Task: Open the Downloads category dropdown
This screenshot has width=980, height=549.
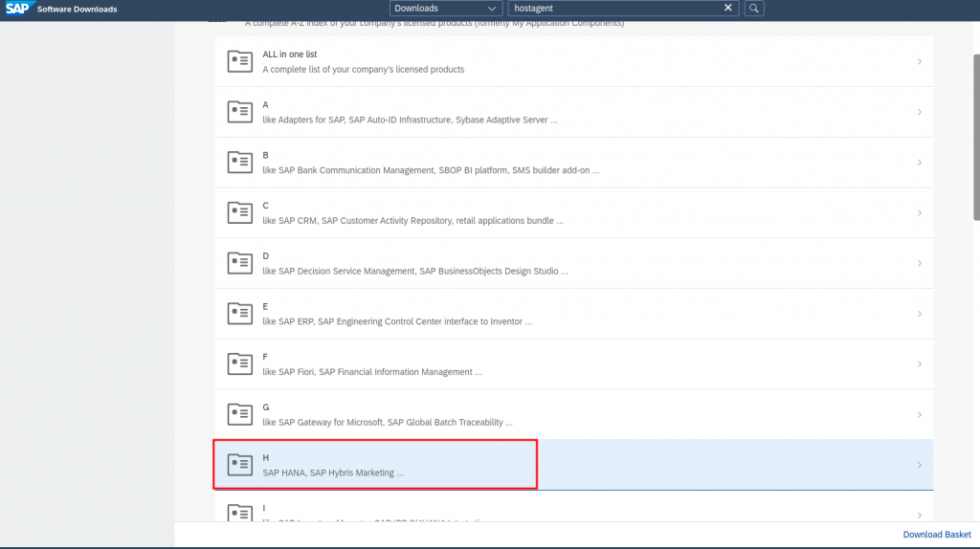Action: coord(443,9)
